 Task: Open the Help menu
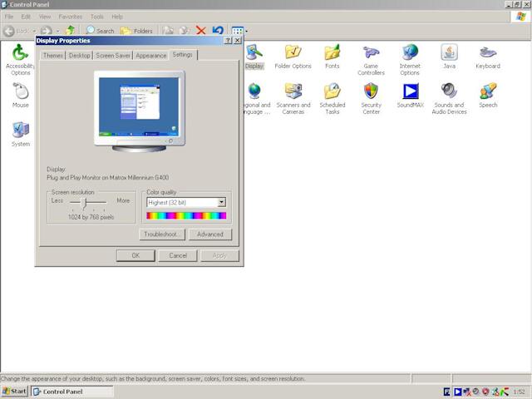[x=117, y=17]
